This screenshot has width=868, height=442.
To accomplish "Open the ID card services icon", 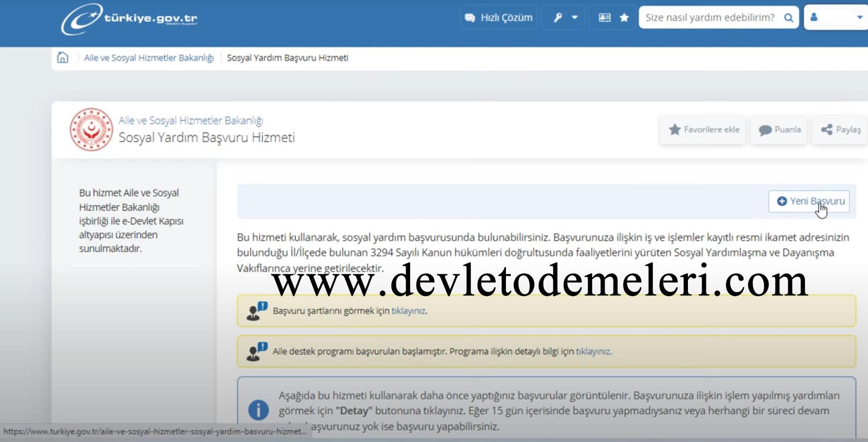I will point(605,18).
